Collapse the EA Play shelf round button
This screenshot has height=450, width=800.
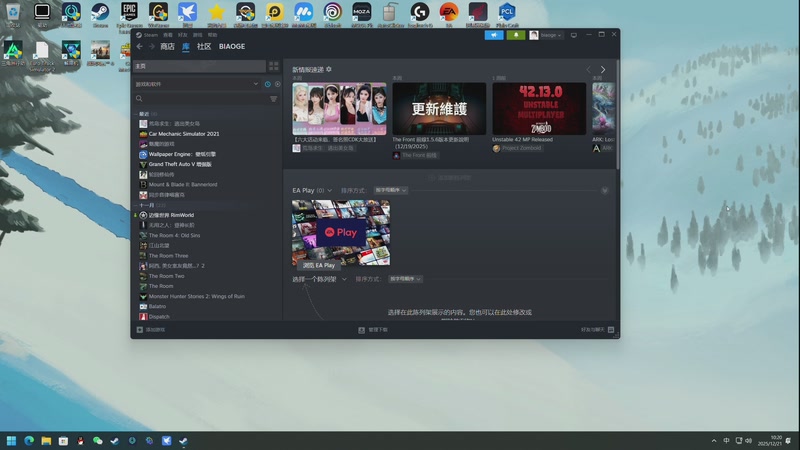[605, 190]
